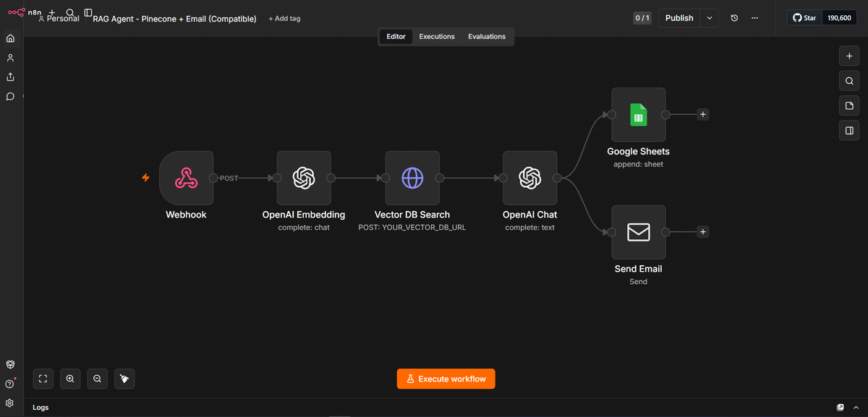Click the + Add tag link
The image size is (868, 417).
[284, 19]
